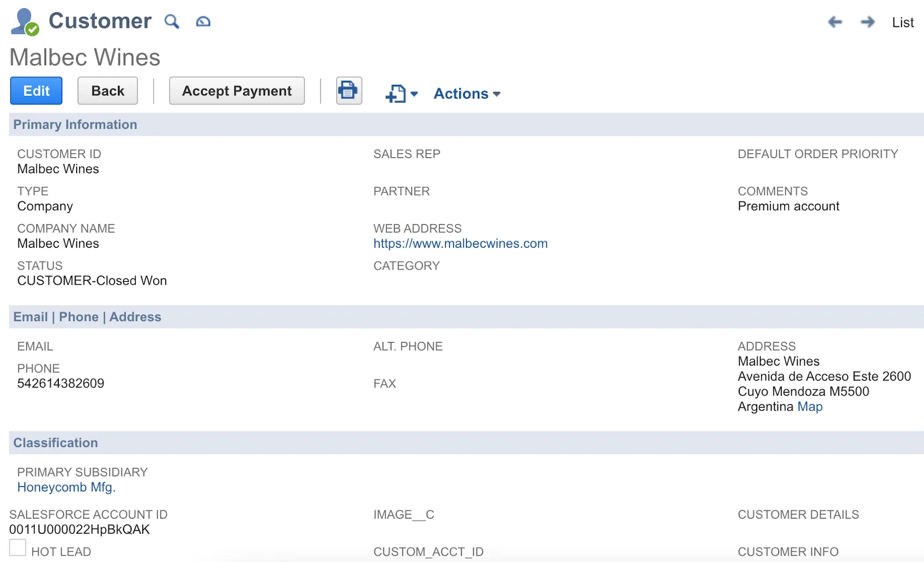924x562 pixels.
Task: Return to the customer List view
Action: click(x=903, y=23)
